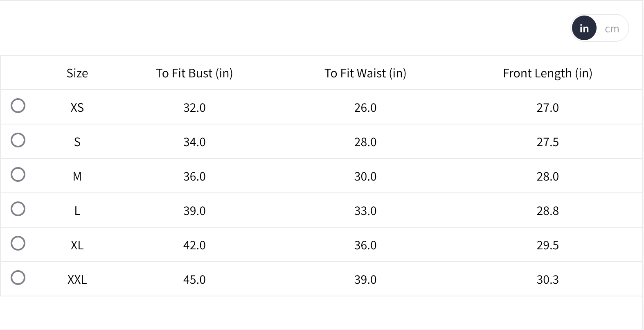The image size is (644, 330).
Task: Select the XL size radio button
Action: pos(18,243)
